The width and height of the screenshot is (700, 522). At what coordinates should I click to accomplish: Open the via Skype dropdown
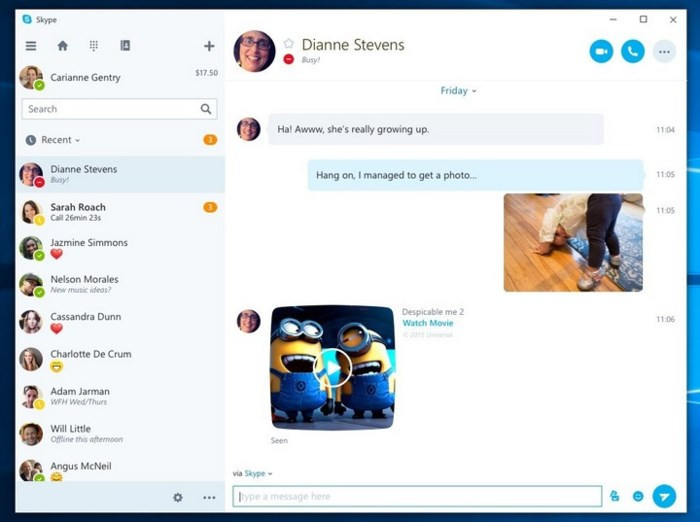click(253, 473)
